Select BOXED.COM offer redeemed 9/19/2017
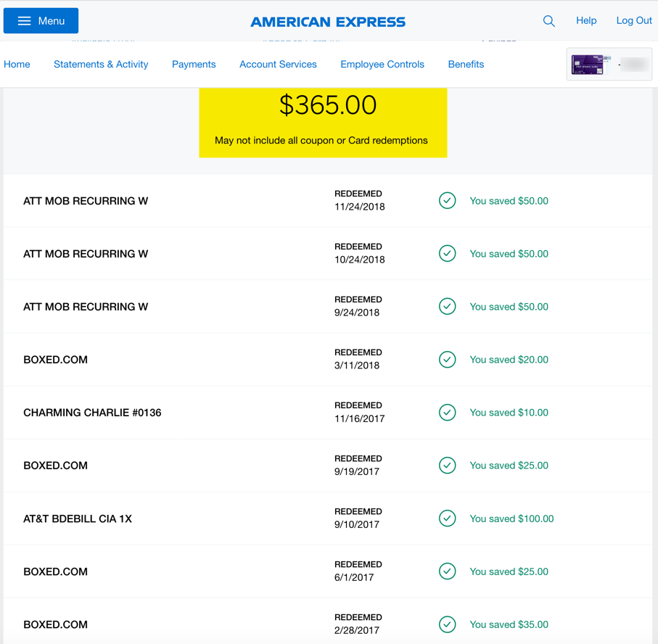Screen dimensions: 658x644 point(55,466)
